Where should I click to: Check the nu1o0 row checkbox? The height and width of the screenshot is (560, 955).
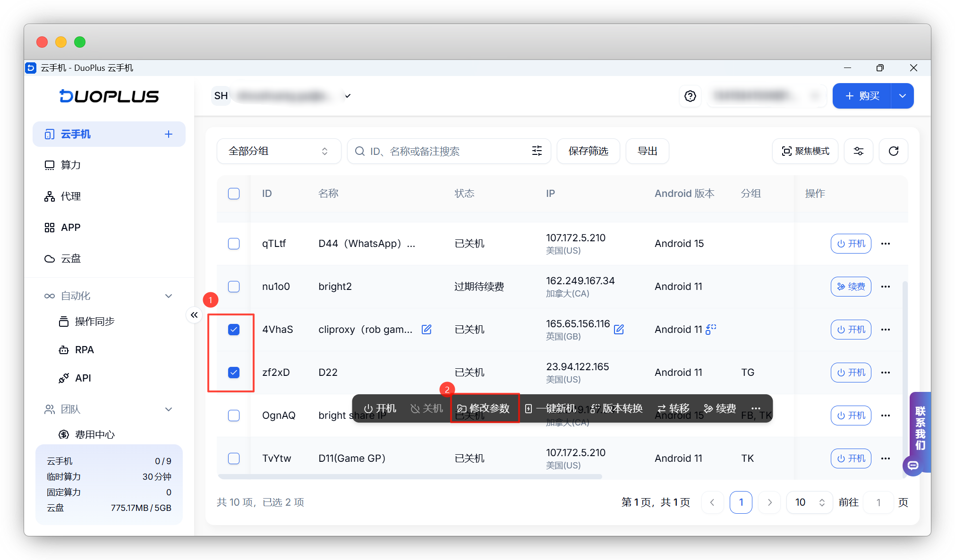234,287
